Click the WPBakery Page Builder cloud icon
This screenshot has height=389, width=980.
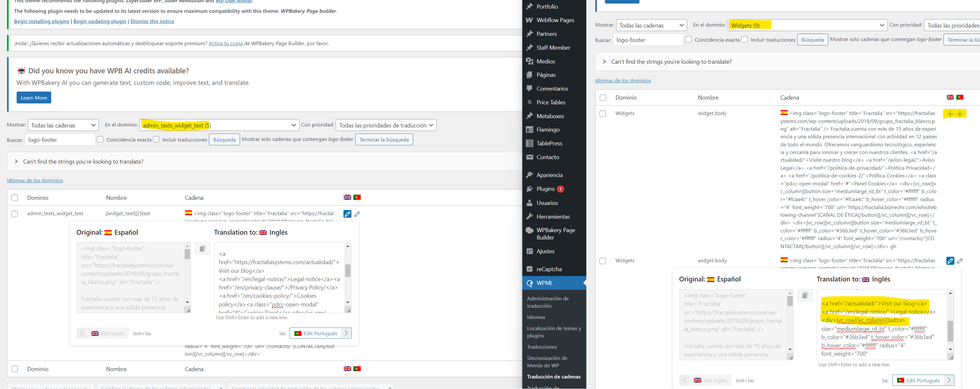[529, 230]
